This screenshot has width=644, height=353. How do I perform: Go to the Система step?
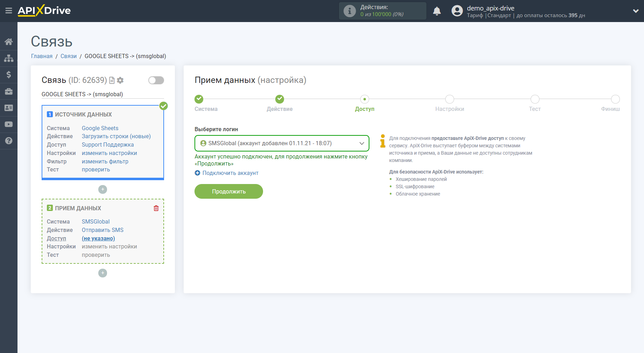[199, 99]
